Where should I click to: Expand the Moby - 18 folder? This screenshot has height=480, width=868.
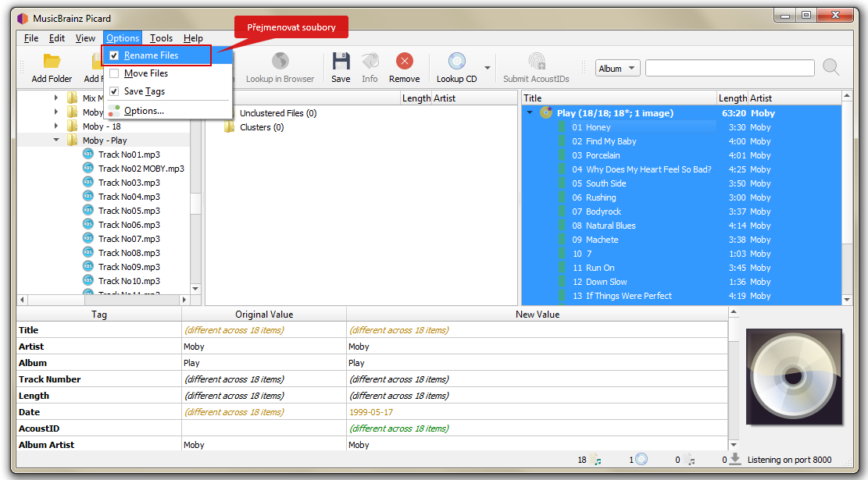coord(56,126)
